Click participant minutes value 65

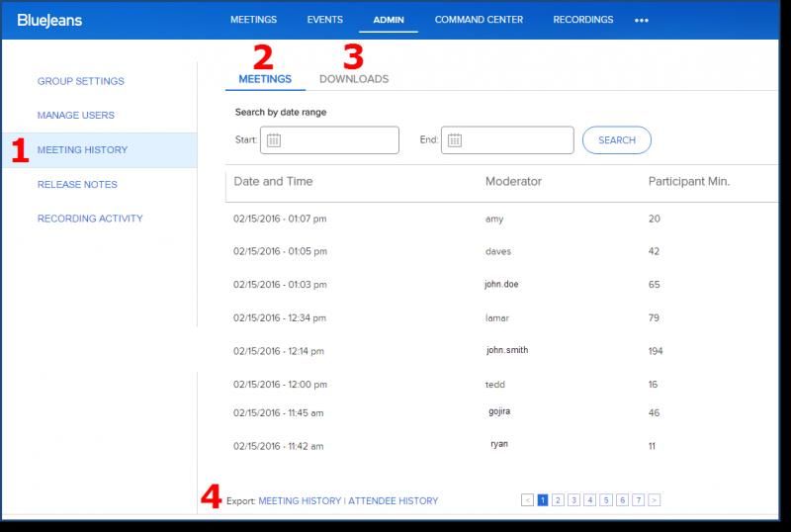coord(654,284)
